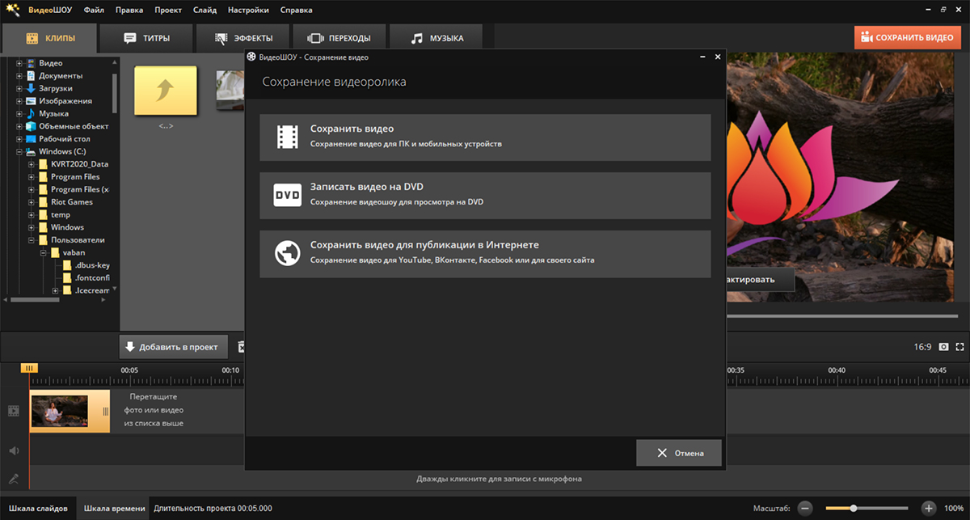Click the microphone recording hint text
Viewport: 970px width, 520px height.
[x=499, y=479]
